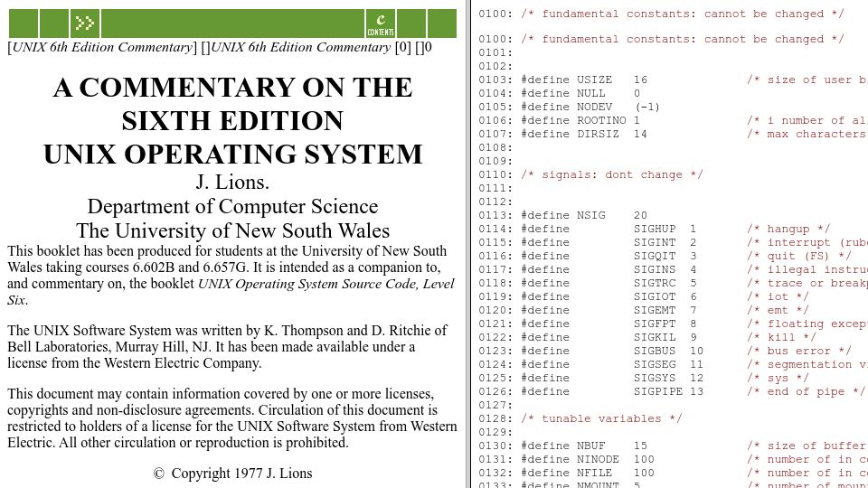Follow the bracketed UNIX 6th Edition Commentary link
868x488 pixels.
pyautogui.click(x=102, y=48)
